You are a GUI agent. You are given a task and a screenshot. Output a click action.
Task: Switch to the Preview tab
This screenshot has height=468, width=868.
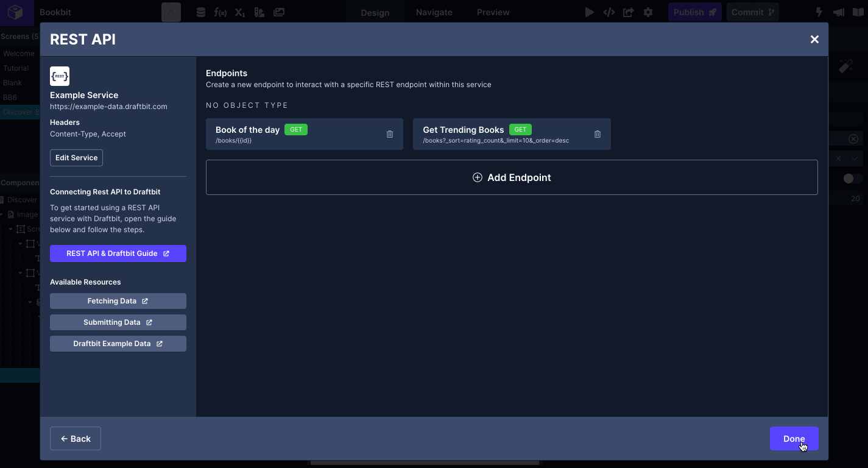coord(493,12)
